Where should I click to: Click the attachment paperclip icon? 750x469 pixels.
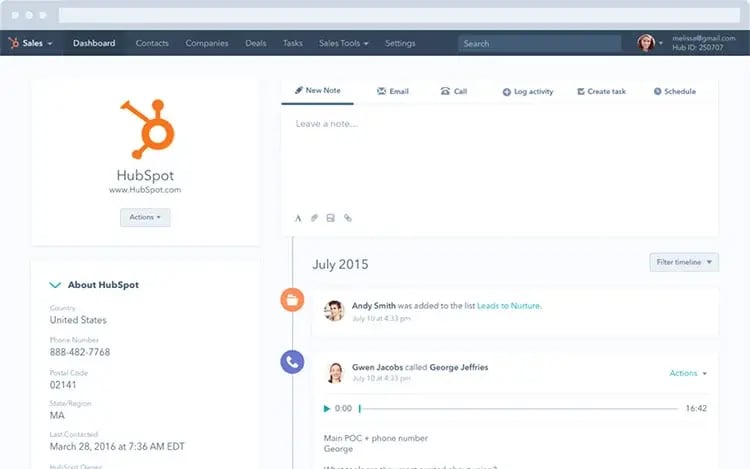[314, 218]
